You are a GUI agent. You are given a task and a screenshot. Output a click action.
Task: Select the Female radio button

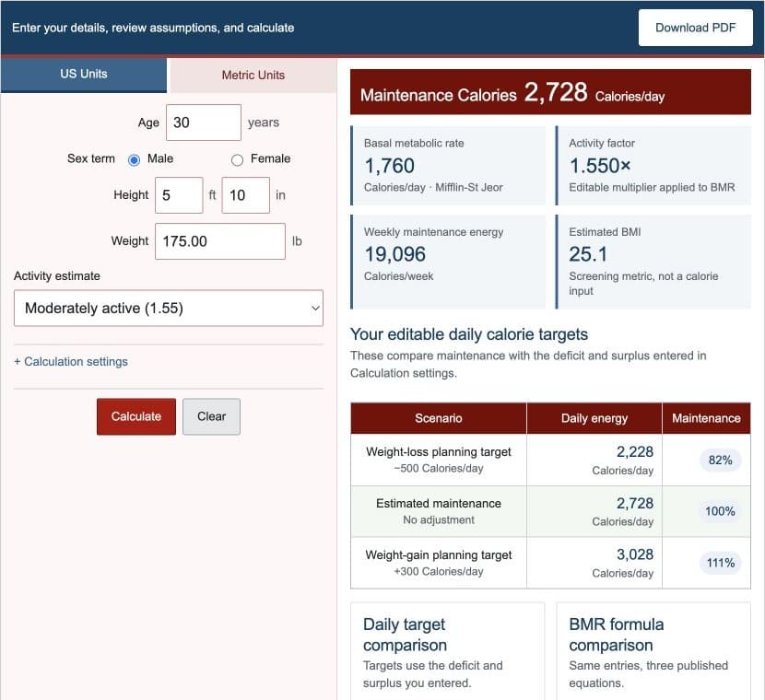pos(237,159)
